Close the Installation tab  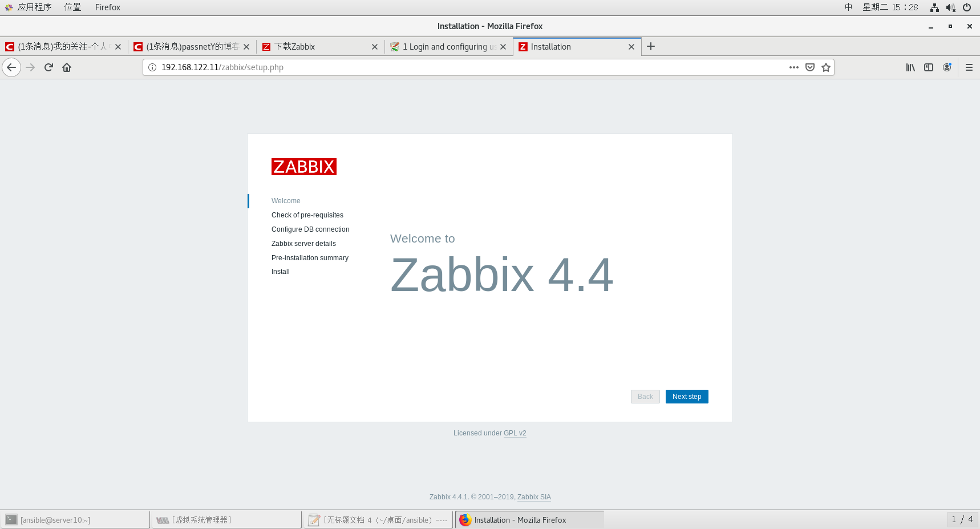(631, 47)
